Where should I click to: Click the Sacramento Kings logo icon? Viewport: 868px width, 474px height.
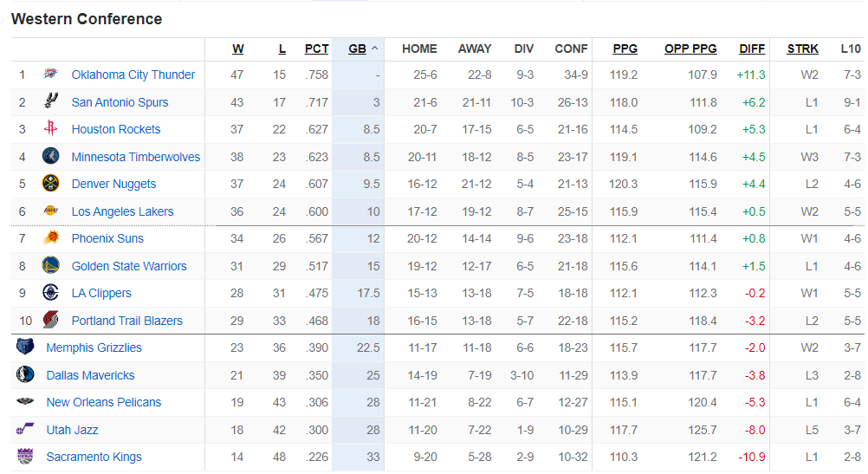click(x=25, y=457)
